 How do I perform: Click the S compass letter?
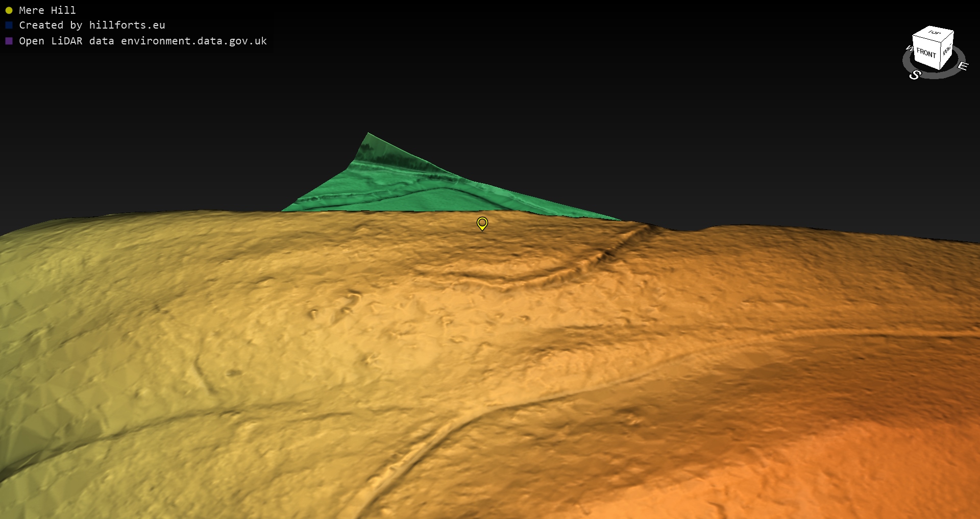915,75
